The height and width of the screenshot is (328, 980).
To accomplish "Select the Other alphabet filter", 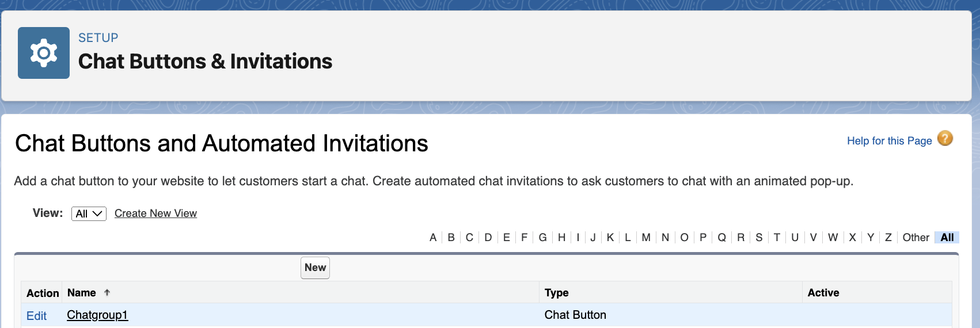I will [x=916, y=238].
